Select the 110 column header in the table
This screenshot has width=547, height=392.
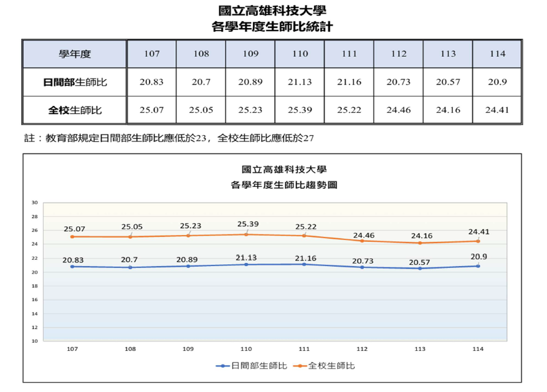[300, 54]
